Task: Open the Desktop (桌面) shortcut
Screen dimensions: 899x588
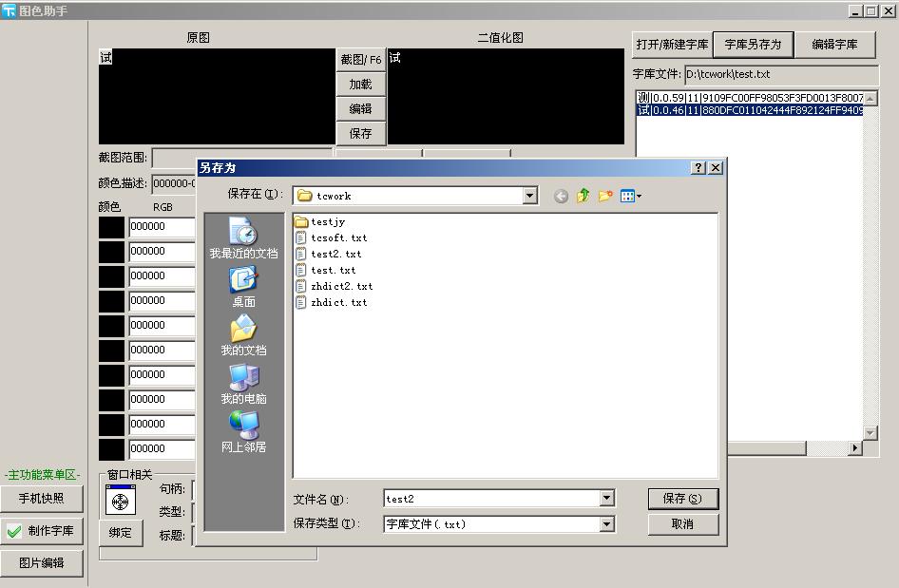Action: click(243, 287)
